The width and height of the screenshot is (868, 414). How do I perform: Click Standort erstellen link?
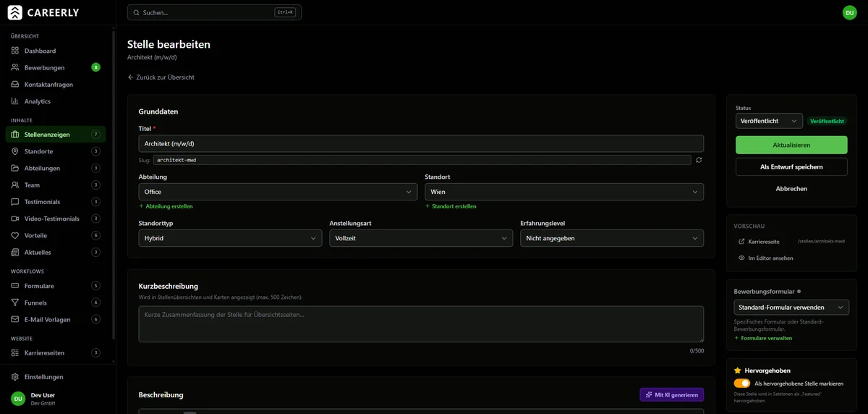coord(451,206)
